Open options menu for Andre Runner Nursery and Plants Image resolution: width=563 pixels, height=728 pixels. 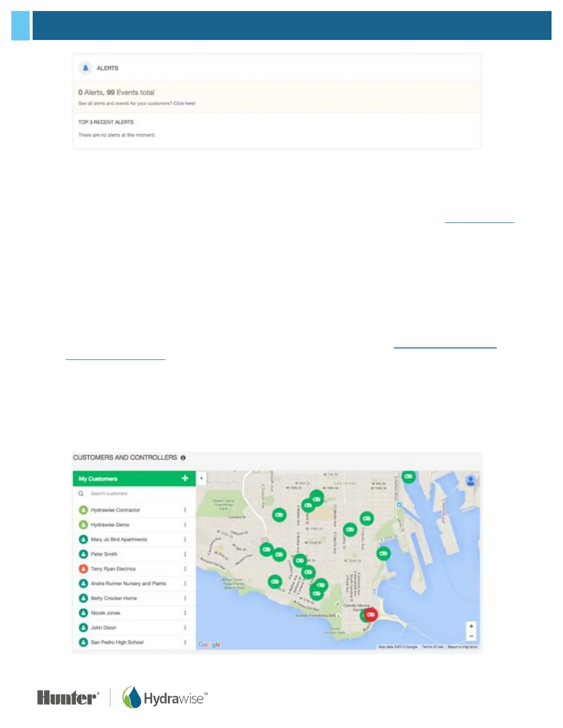185,584
